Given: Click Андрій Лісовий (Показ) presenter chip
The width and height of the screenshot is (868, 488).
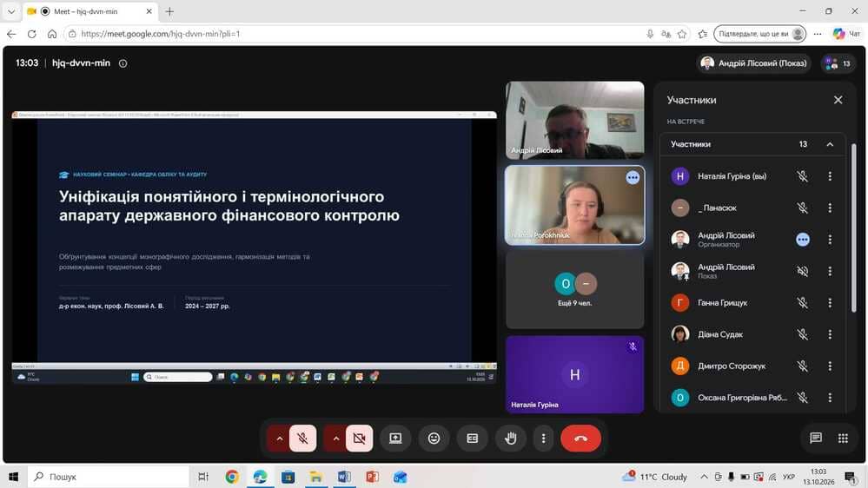Looking at the screenshot, I should (x=753, y=63).
